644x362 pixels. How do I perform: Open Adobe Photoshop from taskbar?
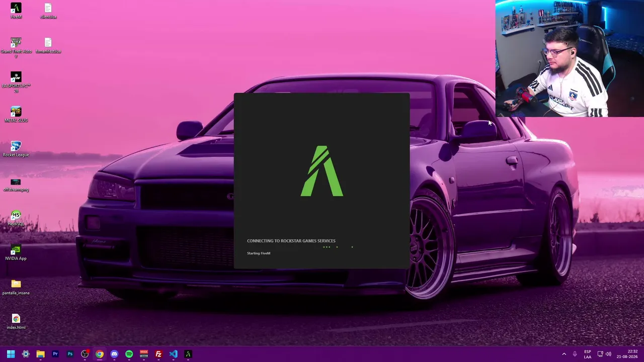70,354
